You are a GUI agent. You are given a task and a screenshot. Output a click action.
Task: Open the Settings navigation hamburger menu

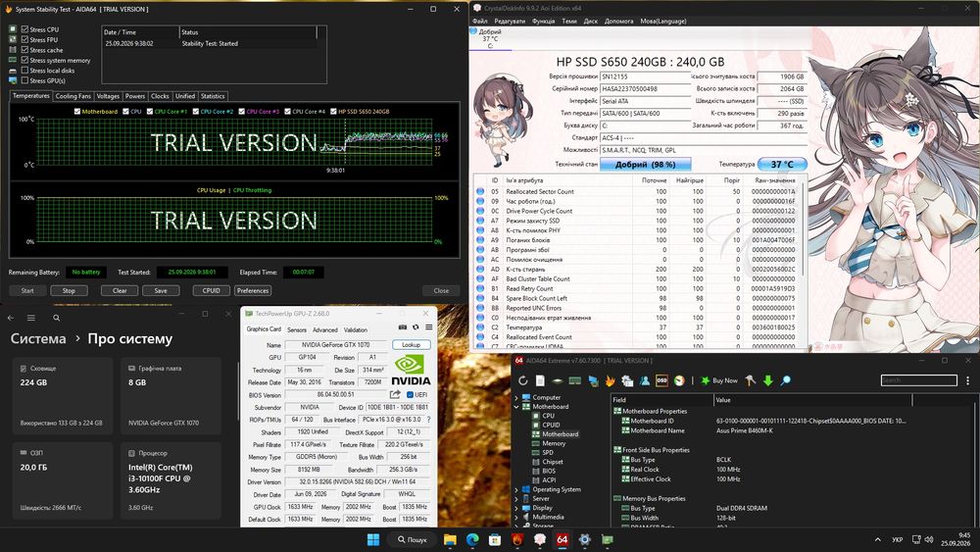pyautogui.click(x=31, y=318)
